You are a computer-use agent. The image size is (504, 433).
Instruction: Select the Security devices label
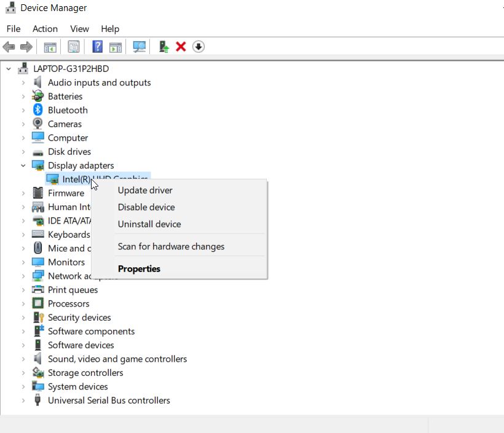click(x=79, y=318)
